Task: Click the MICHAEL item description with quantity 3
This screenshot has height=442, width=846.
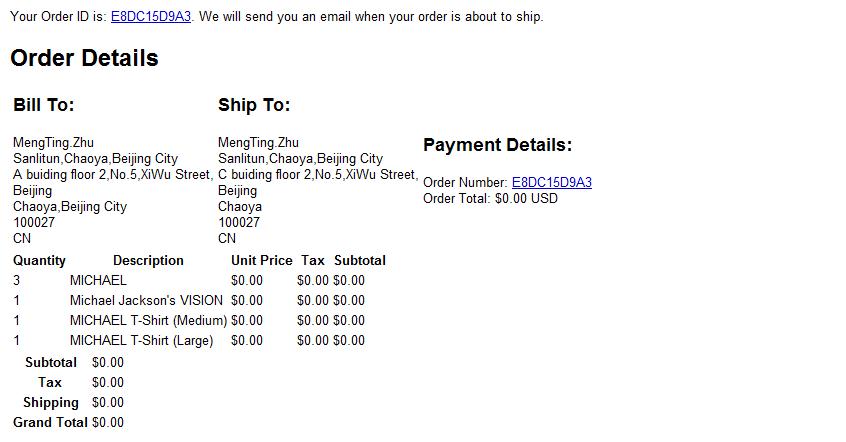Action: click(x=98, y=281)
